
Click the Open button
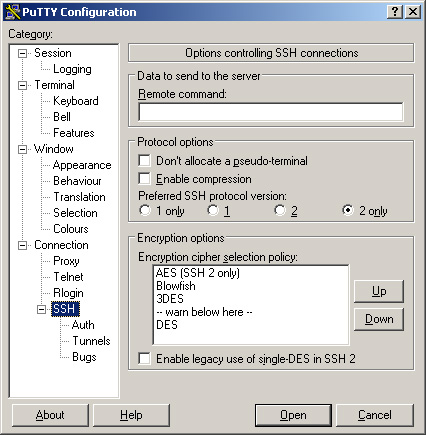(x=293, y=415)
